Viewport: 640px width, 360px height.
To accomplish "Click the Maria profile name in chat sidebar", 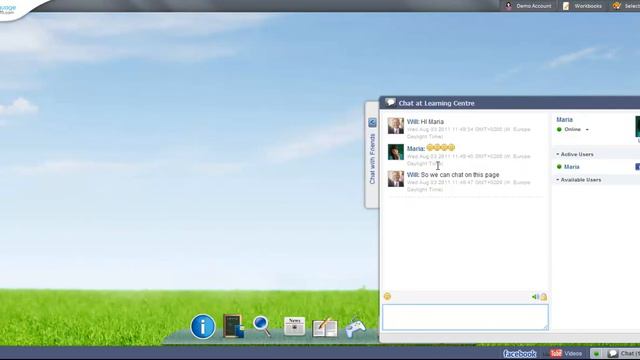I will click(x=564, y=120).
